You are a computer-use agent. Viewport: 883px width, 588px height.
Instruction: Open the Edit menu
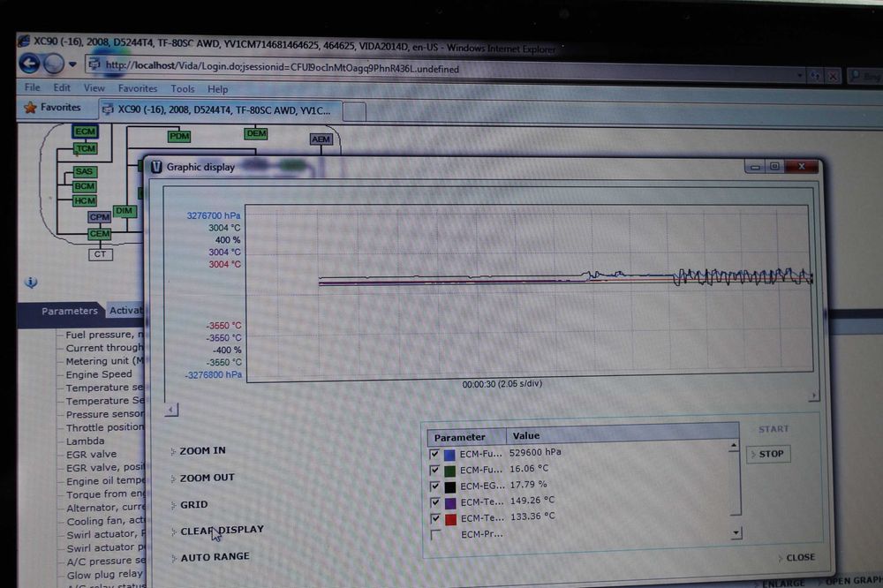62,88
